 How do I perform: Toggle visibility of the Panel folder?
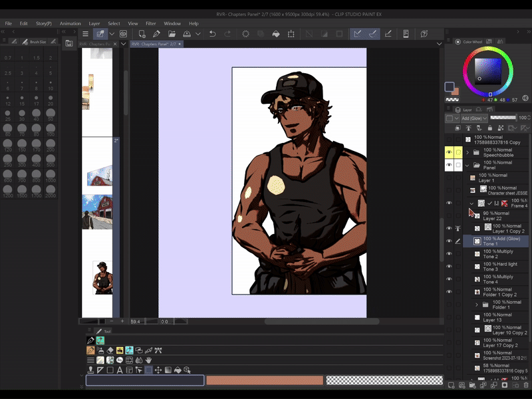tap(449, 165)
